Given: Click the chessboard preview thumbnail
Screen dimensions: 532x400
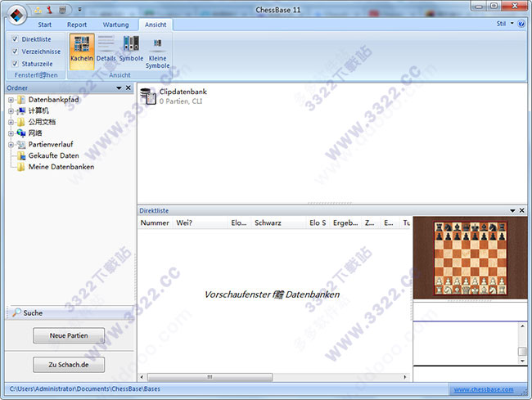Looking at the screenshot, I should point(470,258).
